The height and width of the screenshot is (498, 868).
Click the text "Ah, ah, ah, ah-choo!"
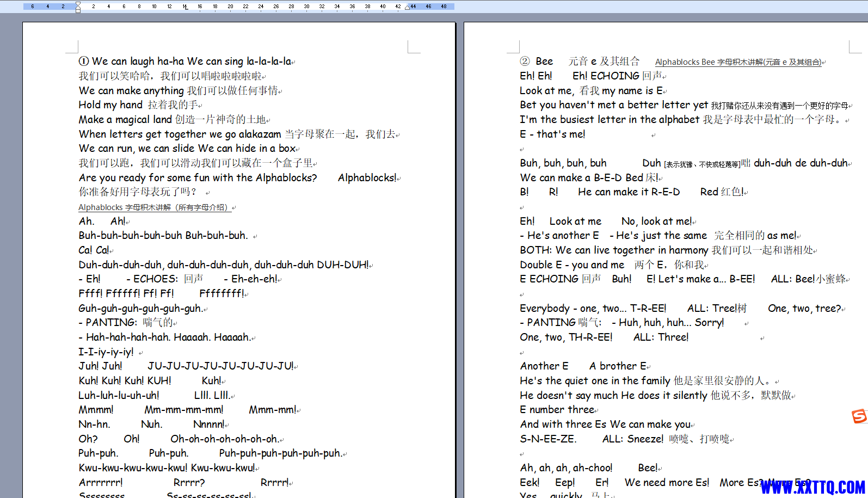pyautogui.click(x=566, y=468)
